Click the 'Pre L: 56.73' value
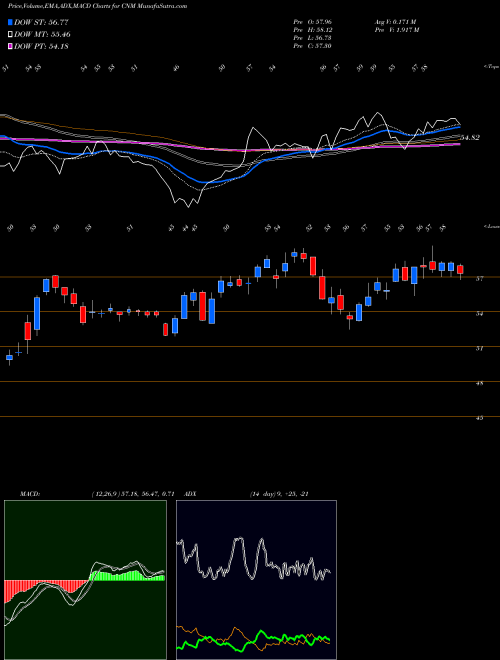 (313, 38)
